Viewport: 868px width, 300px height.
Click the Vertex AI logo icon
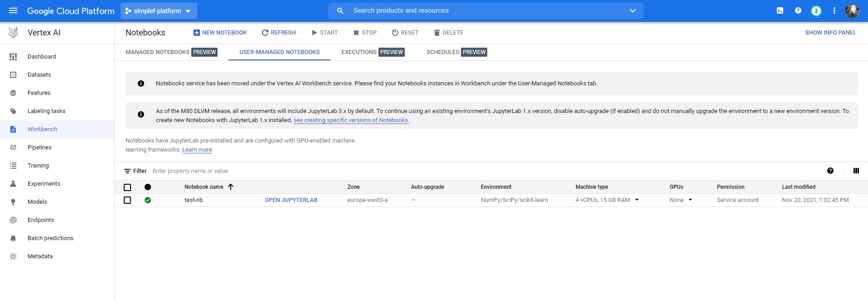[x=13, y=32]
